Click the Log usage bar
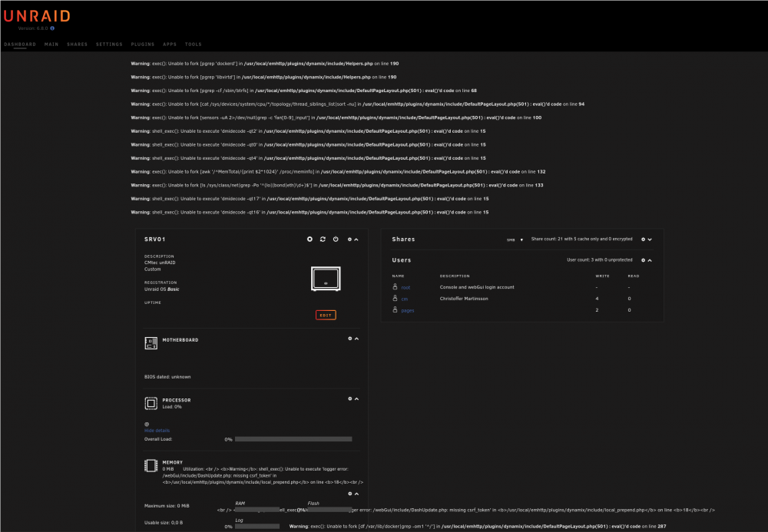The width and height of the screenshot is (768, 532). pyautogui.click(x=257, y=527)
